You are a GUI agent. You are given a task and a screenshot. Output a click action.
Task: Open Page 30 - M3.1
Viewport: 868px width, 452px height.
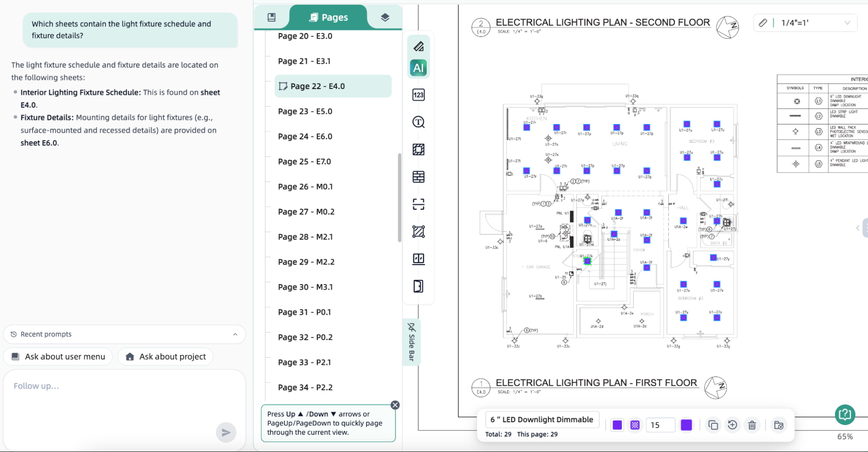[305, 287]
